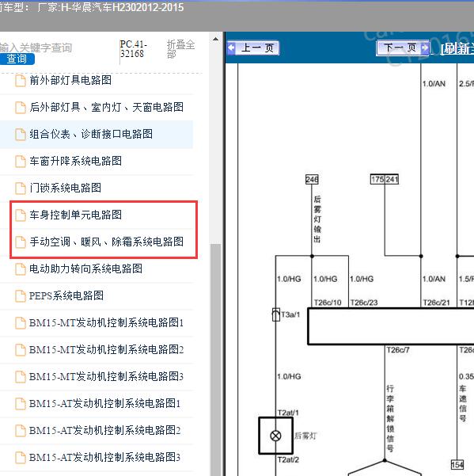This screenshot has width=474, height=476.
Task: Click document icon beside 电动助力转向系统电路图
Action: tap(21, 269)
